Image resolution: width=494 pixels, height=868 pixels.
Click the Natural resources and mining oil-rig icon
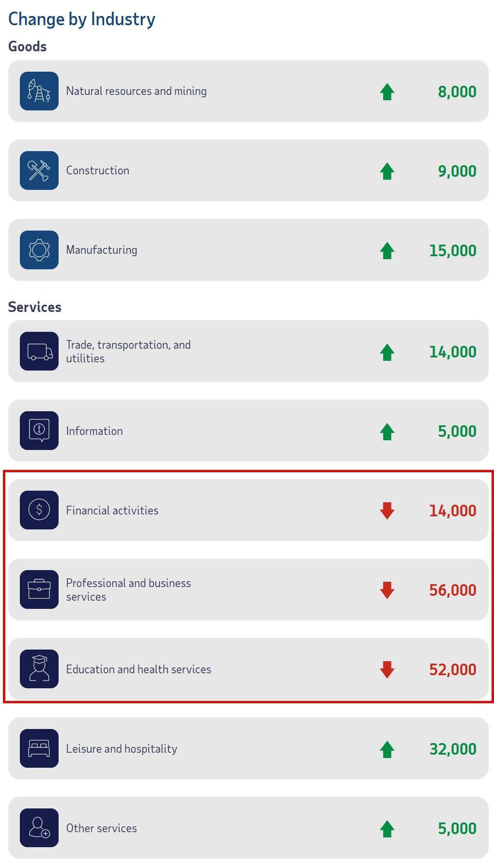point(39,91)
